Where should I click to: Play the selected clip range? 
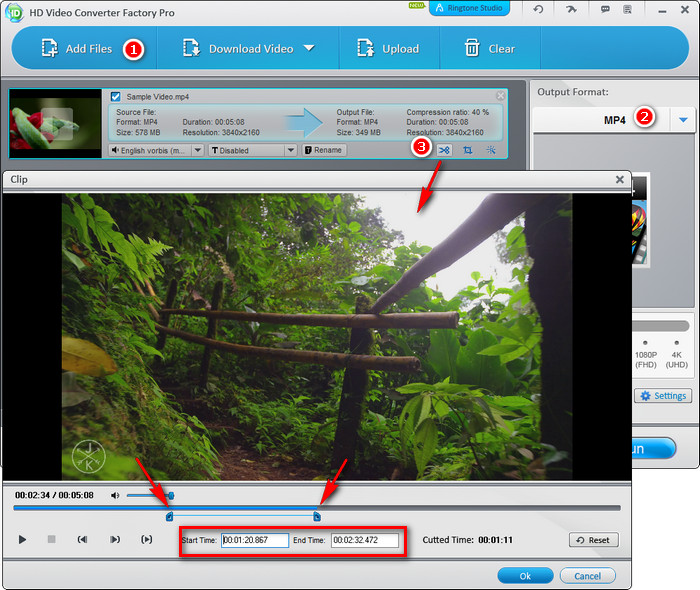[146, 540]
